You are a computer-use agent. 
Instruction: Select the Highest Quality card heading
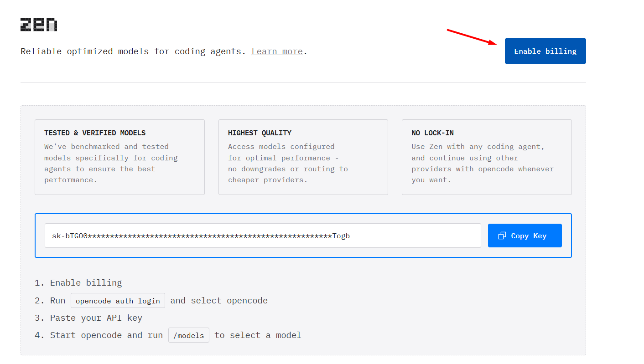tap(260, 133)
